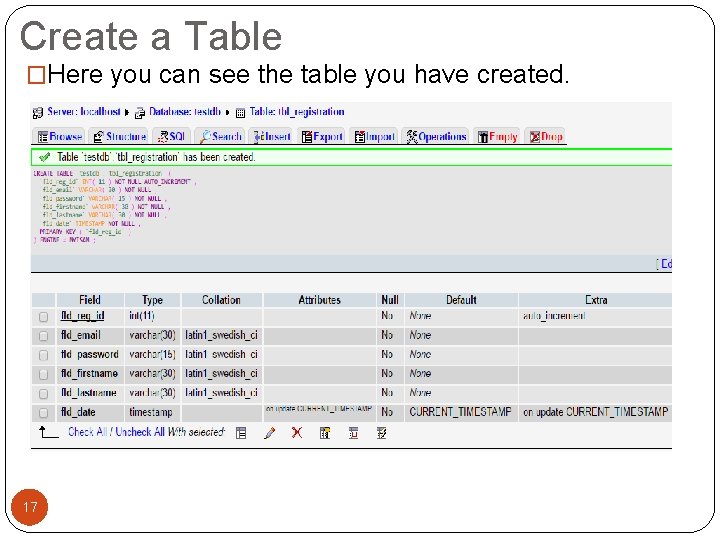720x540 pixels.
Task: Click the server icon in breadcrumb
Action: click(38, 112)
